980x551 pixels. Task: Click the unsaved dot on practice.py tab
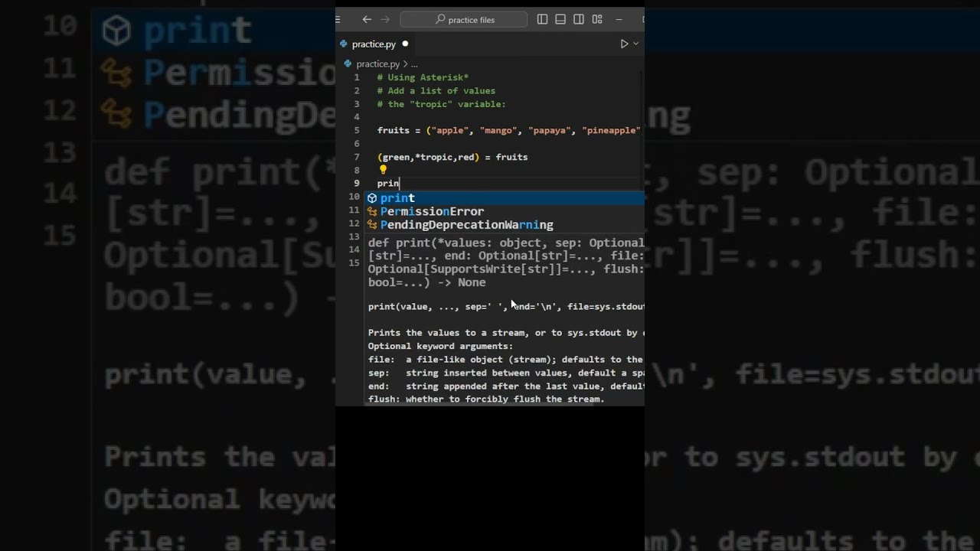(x=405, y=44)
